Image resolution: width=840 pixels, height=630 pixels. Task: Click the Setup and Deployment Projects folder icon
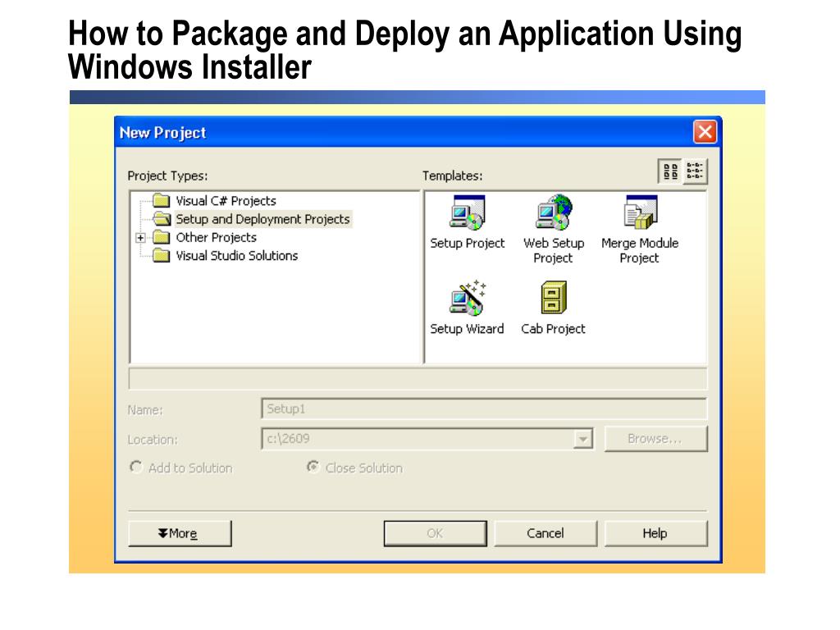click(161, 219)
